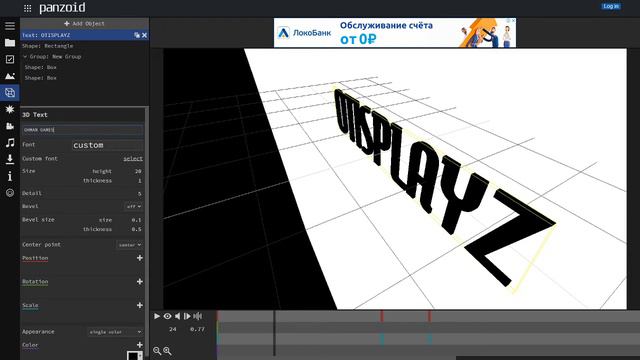Open the music note icon in the sidebar
Screen dimensions: 640x360
click(x=10, y=142)
